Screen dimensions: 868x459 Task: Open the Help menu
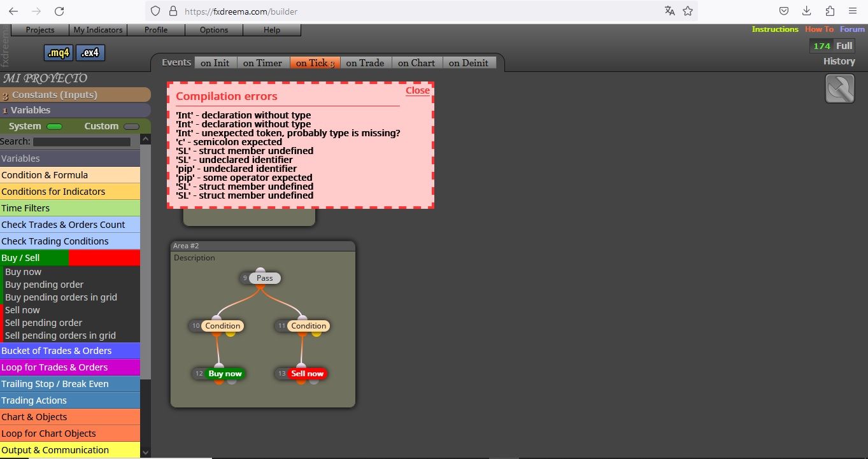pos(272,30)
